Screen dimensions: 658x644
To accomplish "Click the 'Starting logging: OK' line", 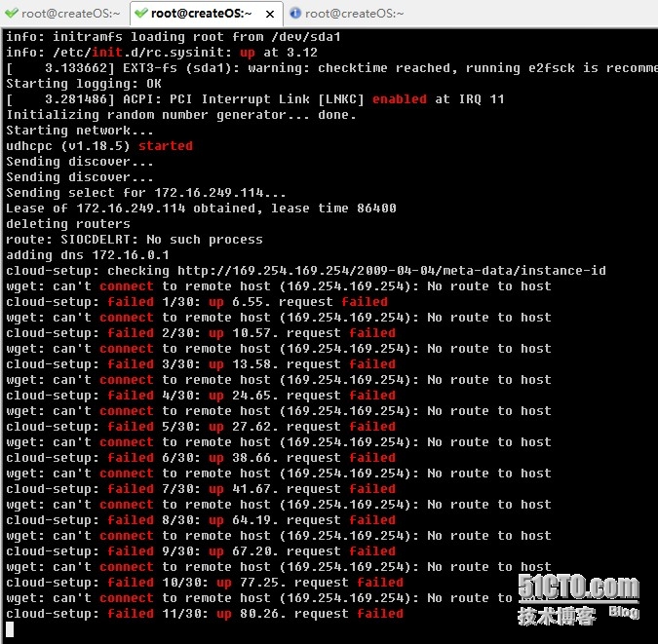I will click(82, 84).
